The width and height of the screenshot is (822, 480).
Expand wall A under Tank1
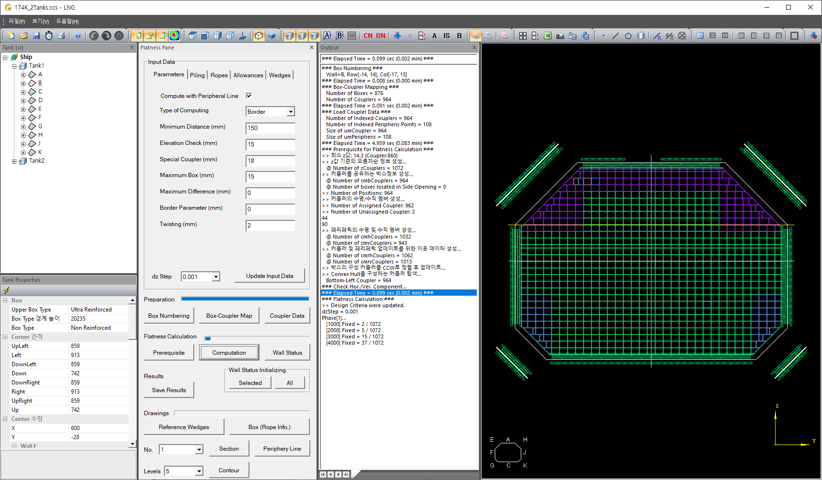pyautogui.click(x=23, y=75)
